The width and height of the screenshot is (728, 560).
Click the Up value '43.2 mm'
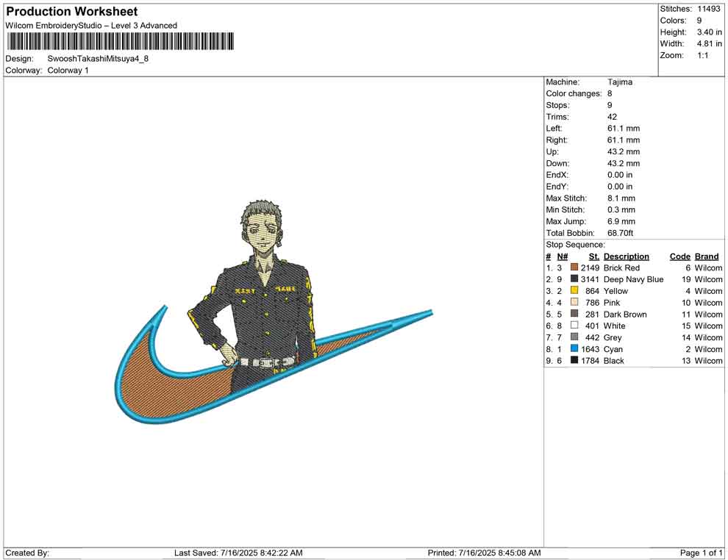tap(624, 151)
